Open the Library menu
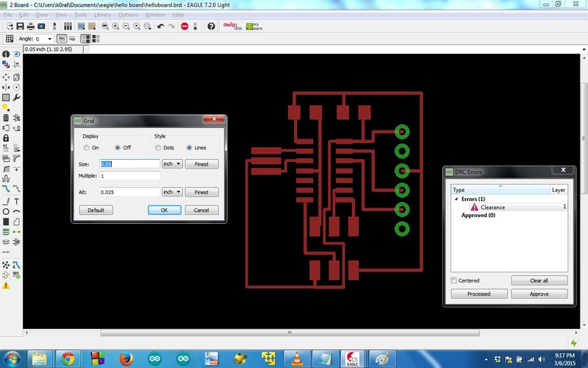This screenshot has width=588, height=368. click(102, 15)
